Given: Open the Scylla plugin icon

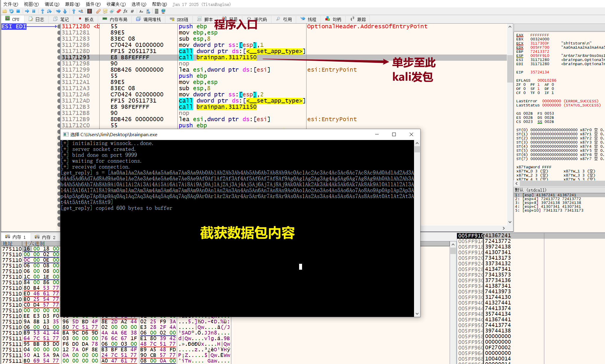Looking at the screenshot, I should pos(90,11).
